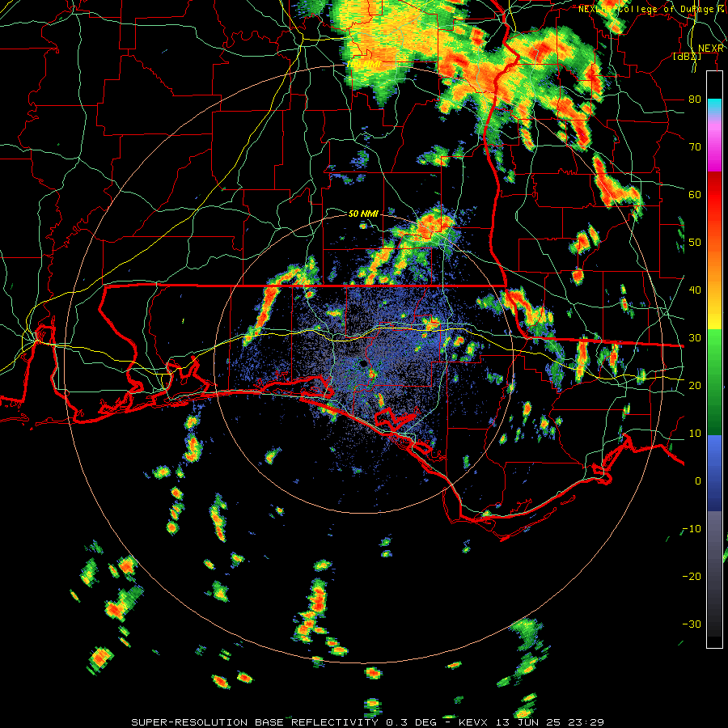Select the 60 value on the dBZ scale
728x728 pixels.
695,194
